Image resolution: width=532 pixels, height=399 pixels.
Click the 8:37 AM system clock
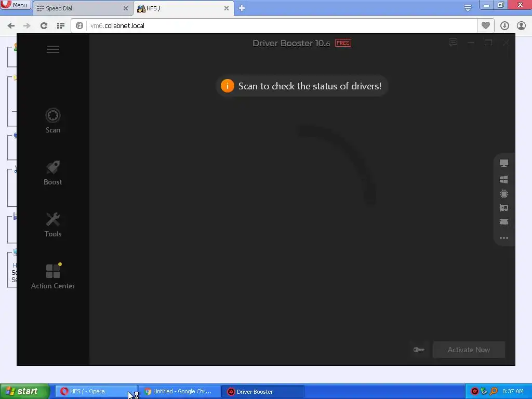point(513,392)
